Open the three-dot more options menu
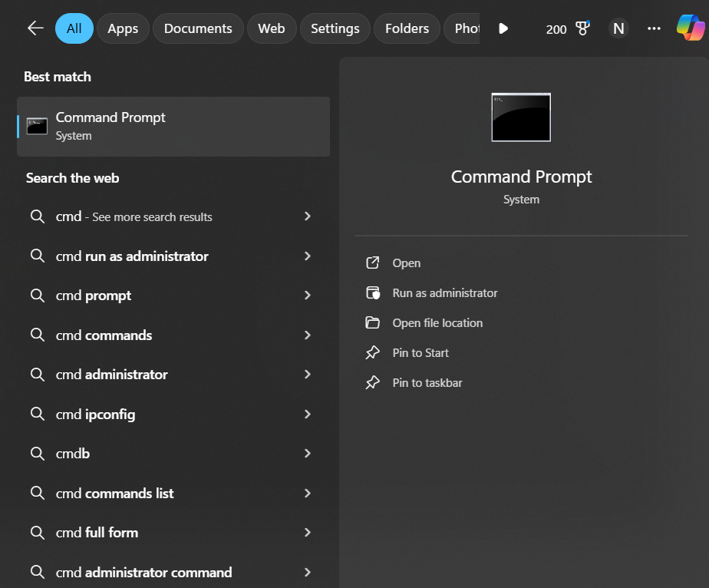The image size is (709, 588). (x=654, y=28)
